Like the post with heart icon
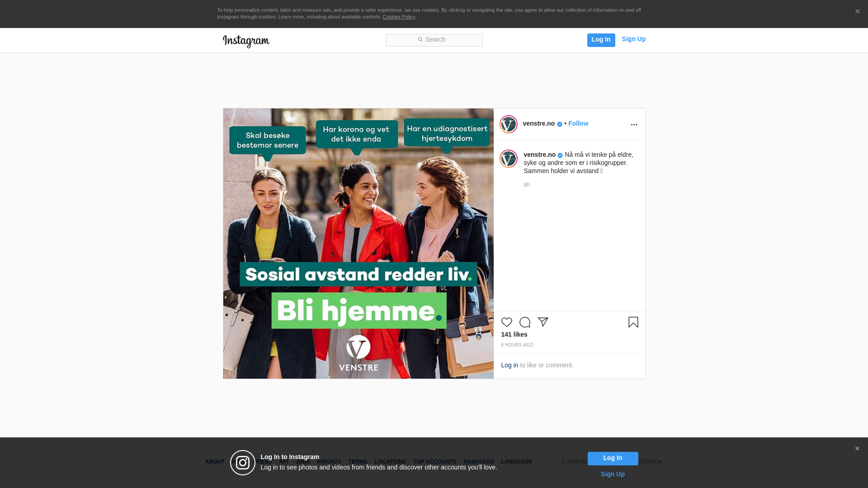Image resolution: width=868 pixels, height=488 pixels. click(506, 322)
